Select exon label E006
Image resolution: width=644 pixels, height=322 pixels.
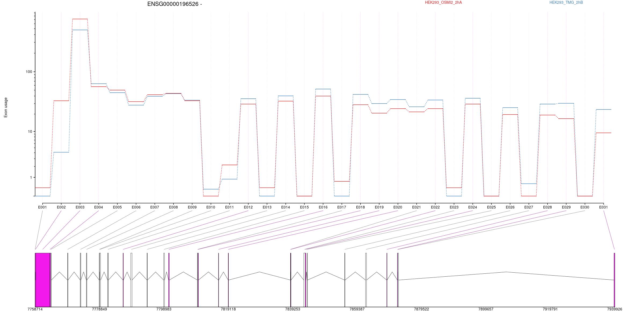pos(136,207)
